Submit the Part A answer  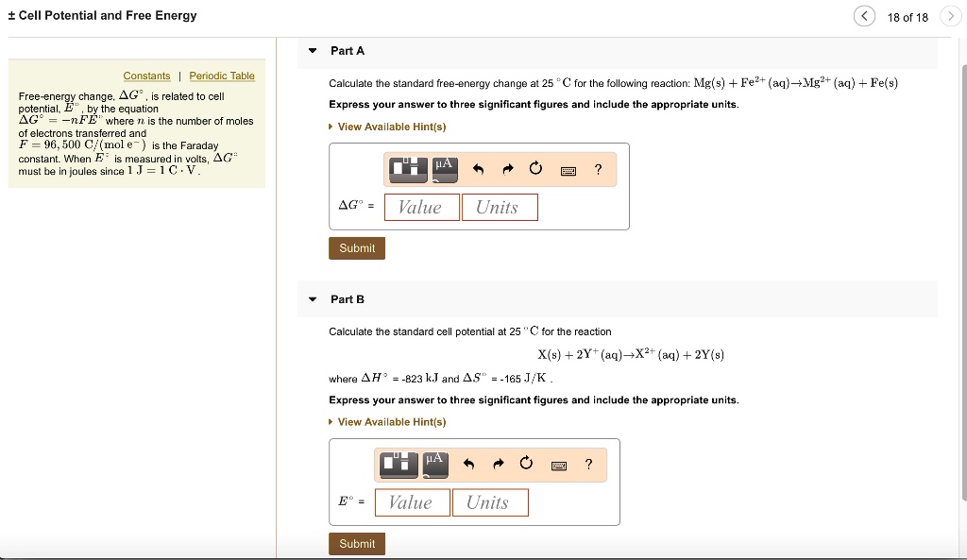coord(356,247)
